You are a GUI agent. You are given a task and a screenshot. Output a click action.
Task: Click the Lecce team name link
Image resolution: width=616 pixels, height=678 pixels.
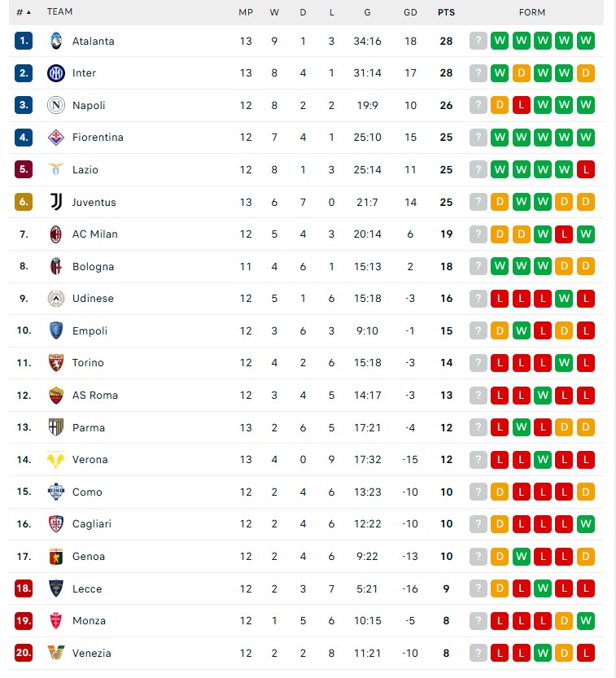point(87,589)
